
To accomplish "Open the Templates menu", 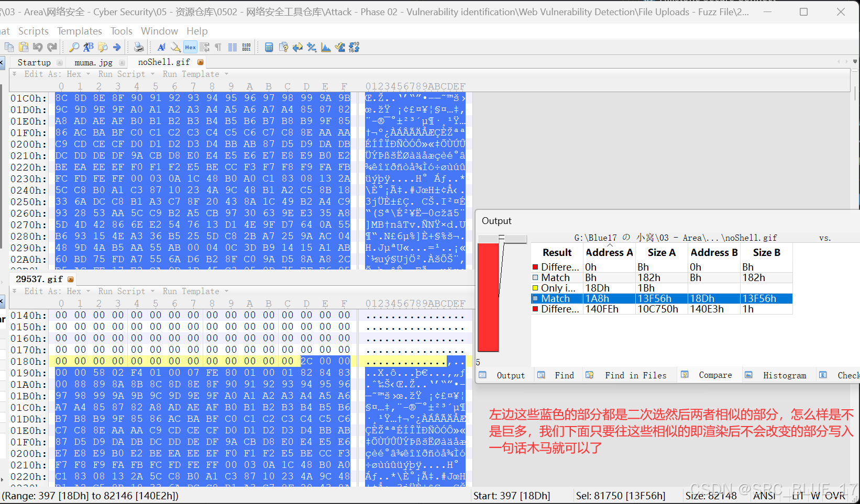I will click(x=80, y=31).
